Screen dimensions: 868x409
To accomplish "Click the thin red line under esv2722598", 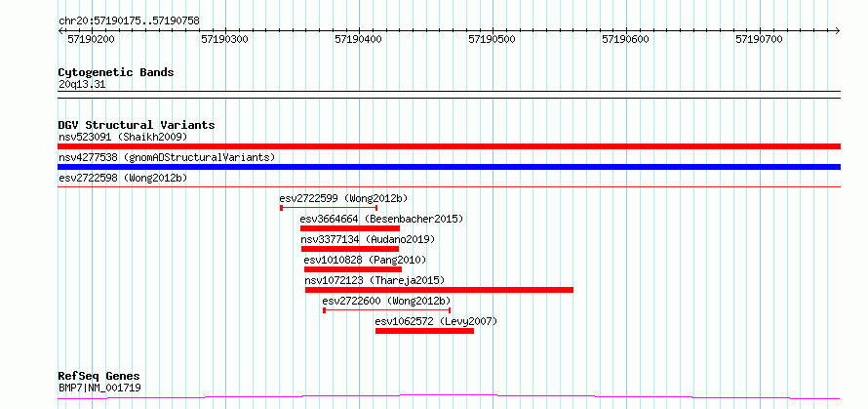I will [x=449, y=186].
